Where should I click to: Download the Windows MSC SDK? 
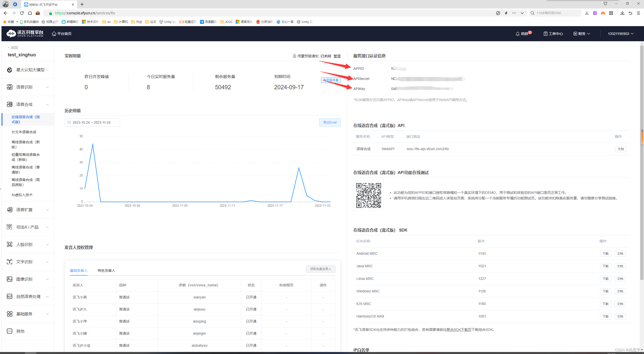click(605, 291)
